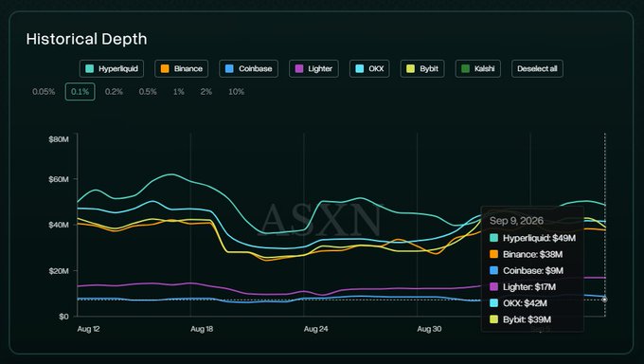Click the Aug 18 x-axis label
644x364 pixels.
pos(202,329)
